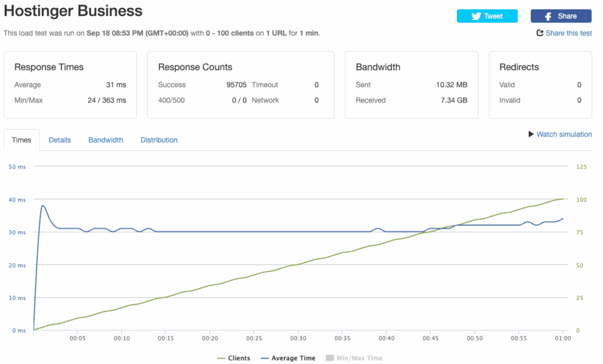The image size is (603, 364).
Task: Select the Times tab
Action: click(22, 140)
